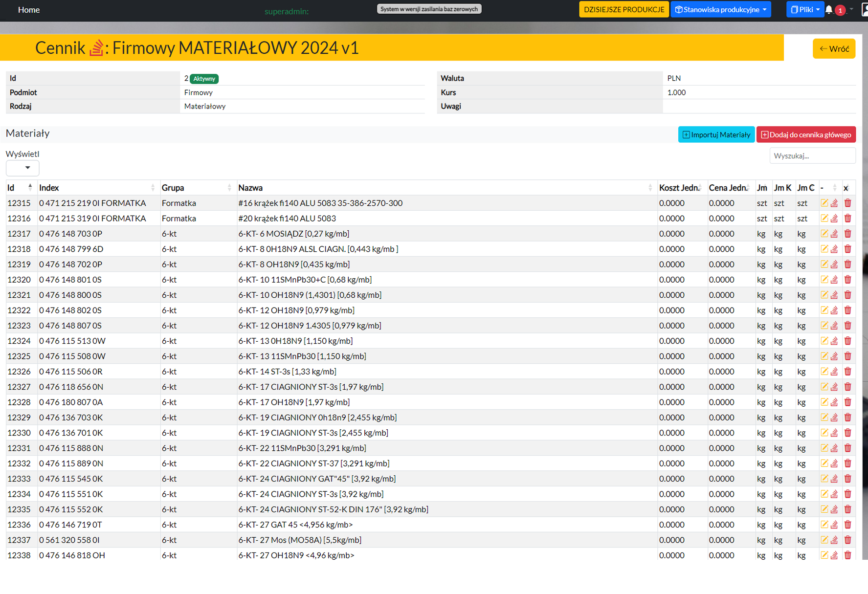This screenshot has height=594, width=868.
Task: Click the trash icon for row 12336
Action: click(x=847, y=525)
